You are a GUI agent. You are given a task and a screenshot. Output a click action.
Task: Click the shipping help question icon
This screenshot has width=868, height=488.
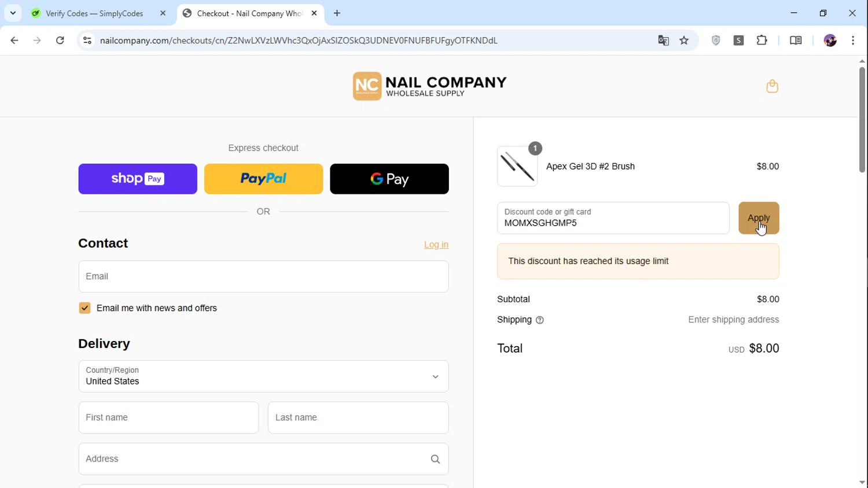coord(539,320)
